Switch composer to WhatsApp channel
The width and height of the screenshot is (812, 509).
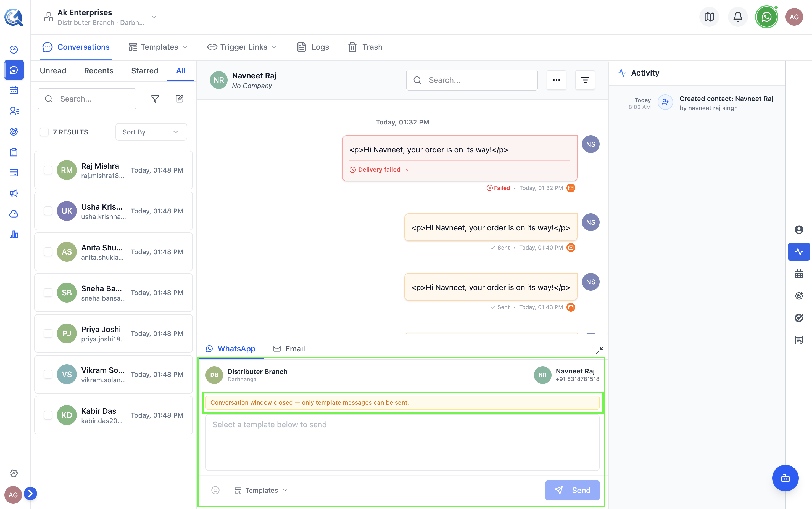click(231, 349)
